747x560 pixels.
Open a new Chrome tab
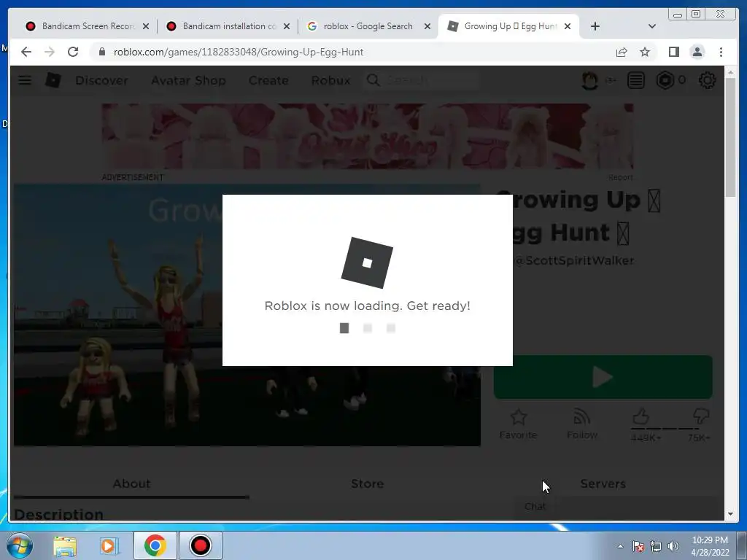point(595,26)
